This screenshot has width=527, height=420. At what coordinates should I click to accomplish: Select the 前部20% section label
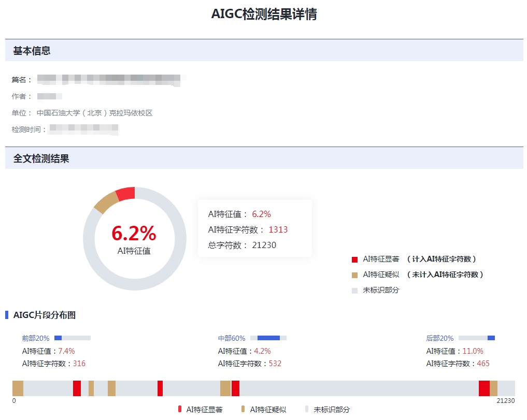(x=36, y=338)
